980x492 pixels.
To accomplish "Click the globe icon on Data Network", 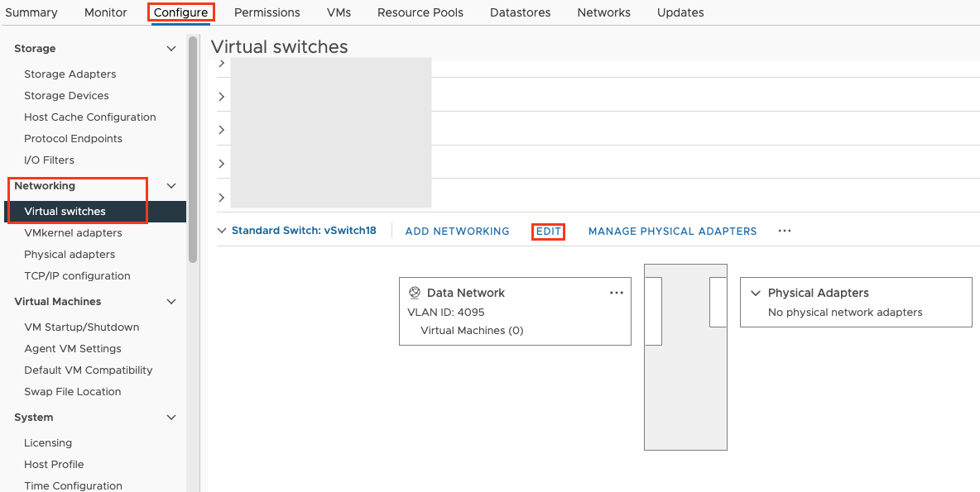I will pos(415,292).
